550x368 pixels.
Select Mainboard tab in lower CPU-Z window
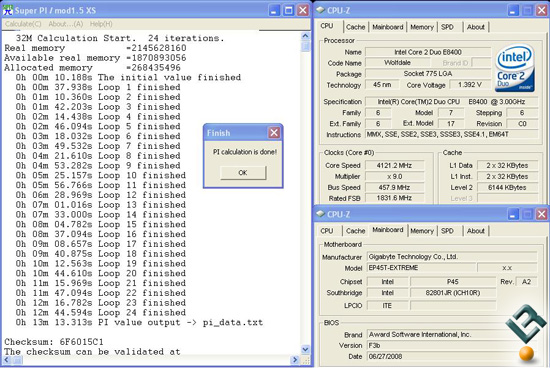[x=388, y=230]
